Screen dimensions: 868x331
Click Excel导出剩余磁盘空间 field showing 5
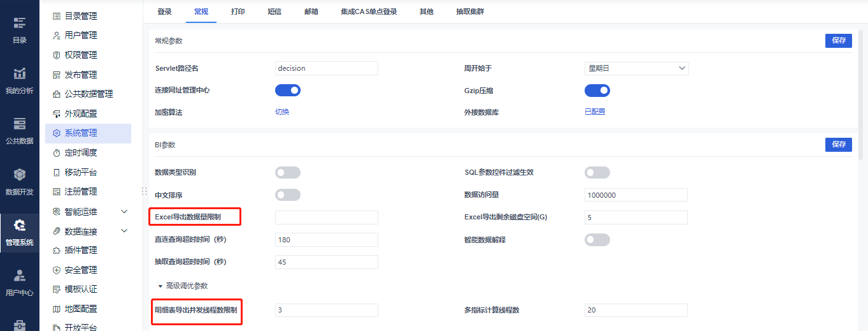click(636, 217)
